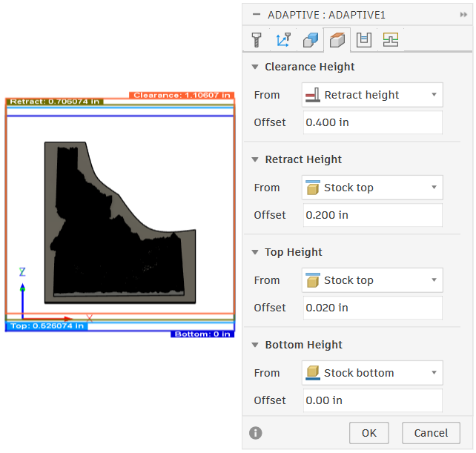Screen dimensions: 476x453
Task: Open Top Height From dropdown
Action: point(372,280)
